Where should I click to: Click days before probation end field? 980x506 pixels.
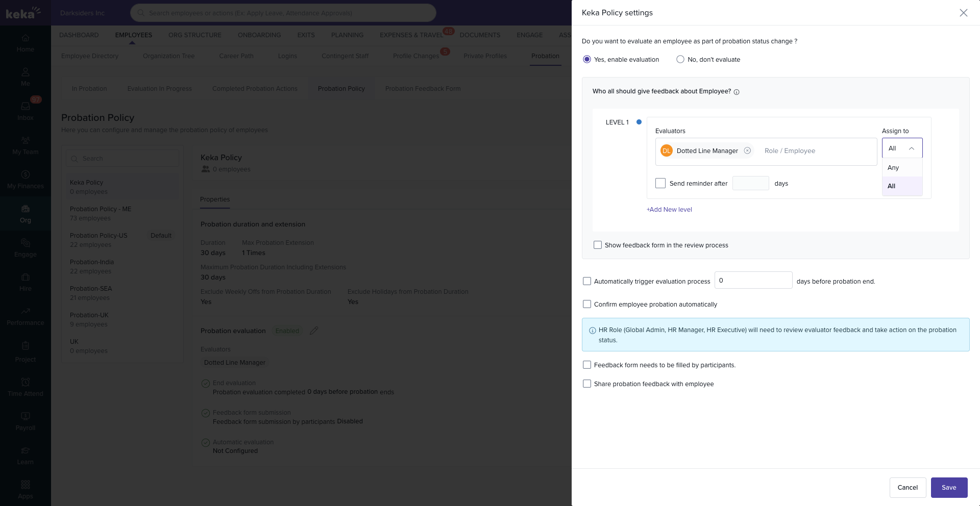pos(753,281)
